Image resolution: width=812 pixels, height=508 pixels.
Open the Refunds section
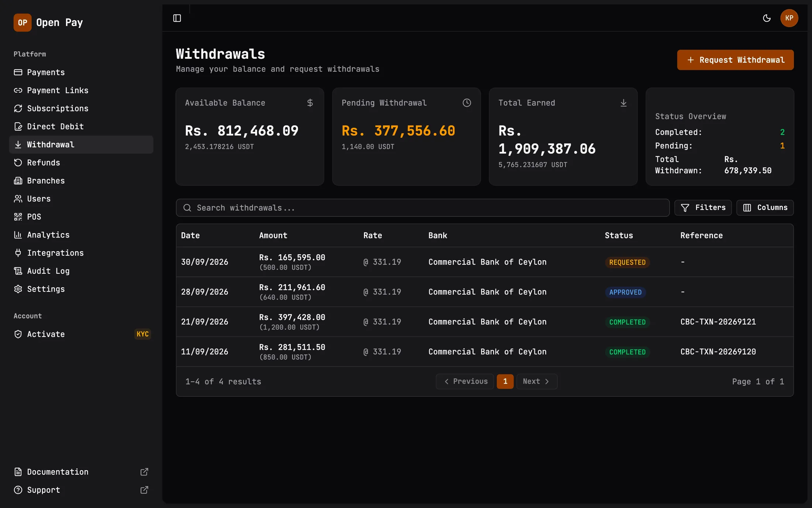tap(81, 163)
